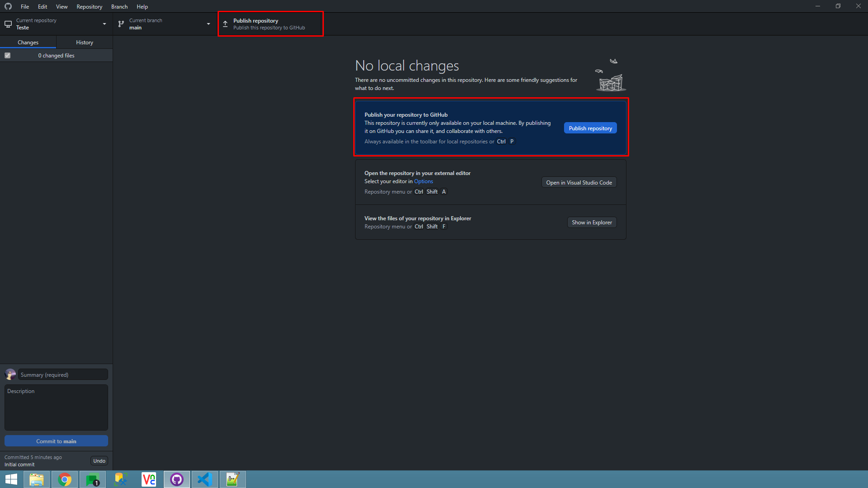Click the Summary (required) input field

[63, 374]
